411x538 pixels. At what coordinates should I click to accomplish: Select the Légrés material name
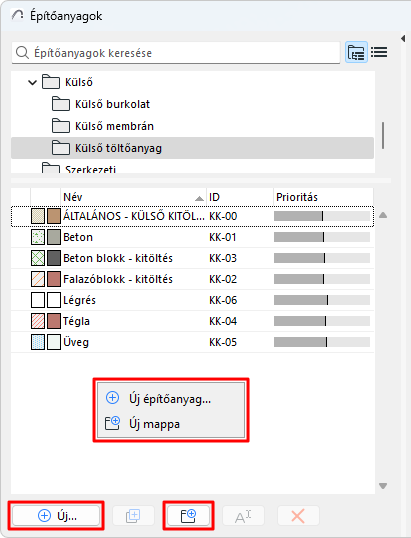(x=79, y=300)
